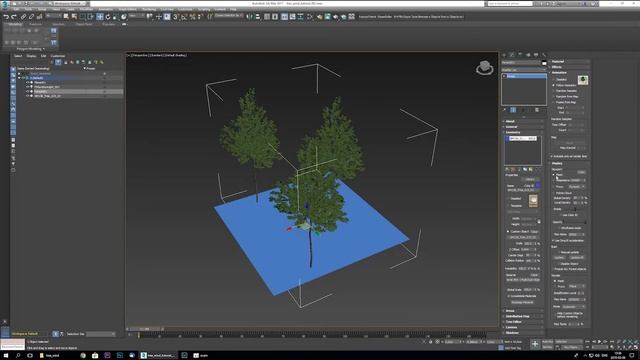Click the tree preview thumbnail in Animation
640x360 pixels.
click(583, 80)
